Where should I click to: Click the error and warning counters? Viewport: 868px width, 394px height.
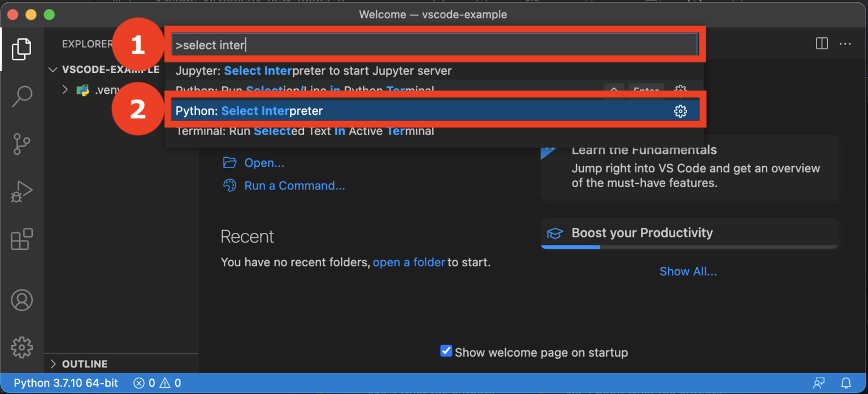(x=157, y=383)
